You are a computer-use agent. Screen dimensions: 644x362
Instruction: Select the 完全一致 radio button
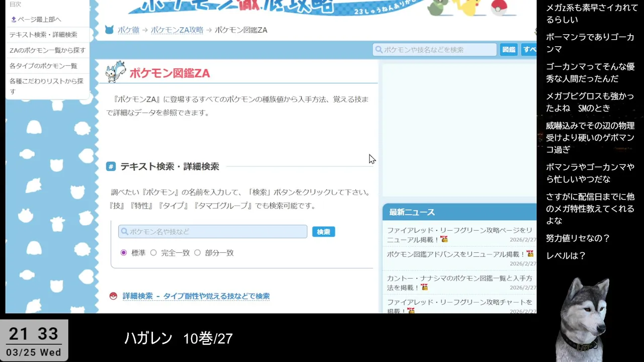pyautogui.click(x=153, y=252)
